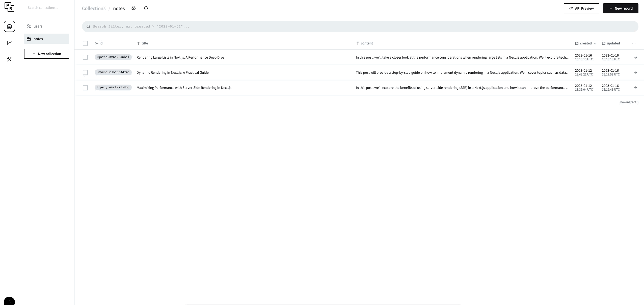Focus the Search collections field

click(47, 8)
